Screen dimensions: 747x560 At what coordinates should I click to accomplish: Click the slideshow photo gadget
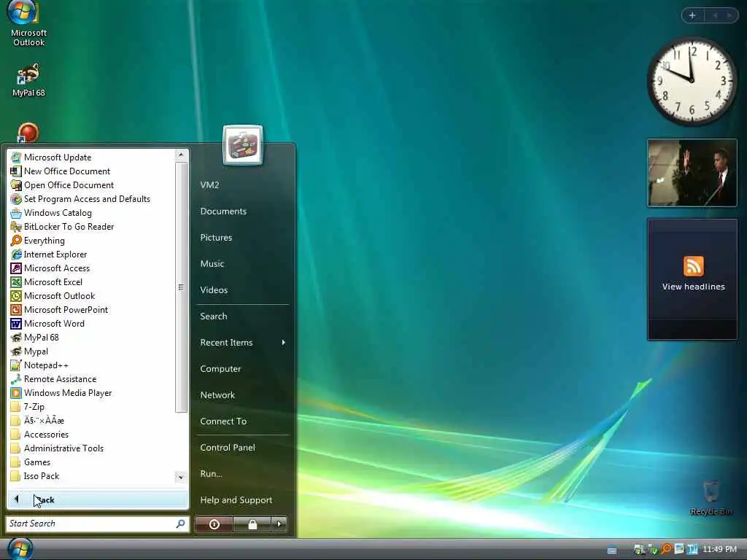point(692,173)
